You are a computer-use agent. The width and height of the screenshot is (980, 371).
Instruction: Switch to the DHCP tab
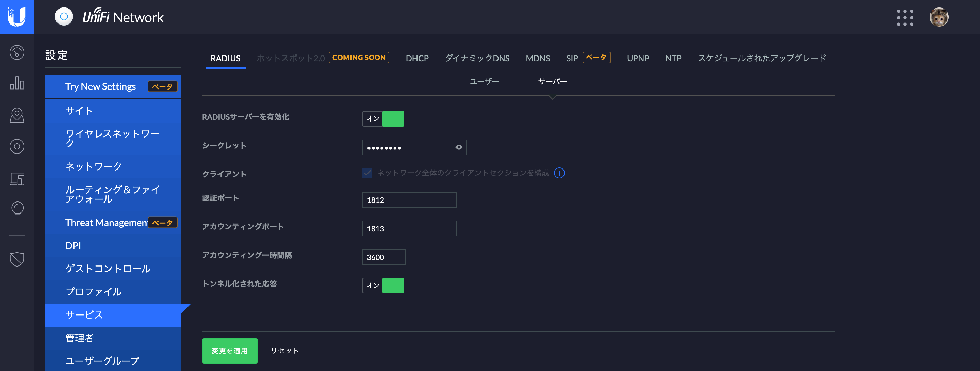tap(417, 58)
